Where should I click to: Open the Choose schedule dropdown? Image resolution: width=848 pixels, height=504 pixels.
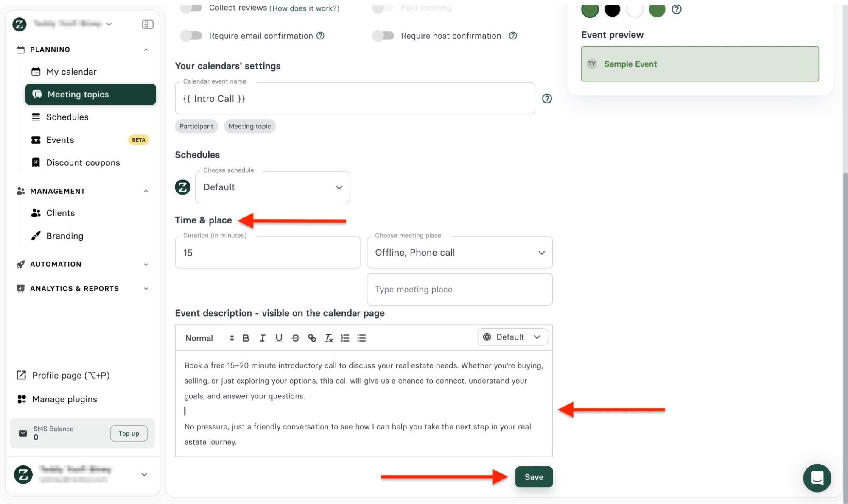[272, 187]
